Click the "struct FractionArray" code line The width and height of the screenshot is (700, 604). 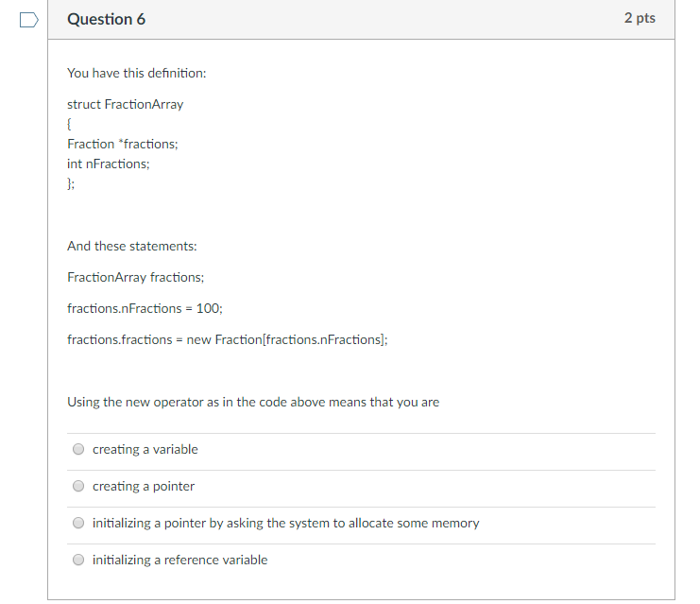[125, 104]
